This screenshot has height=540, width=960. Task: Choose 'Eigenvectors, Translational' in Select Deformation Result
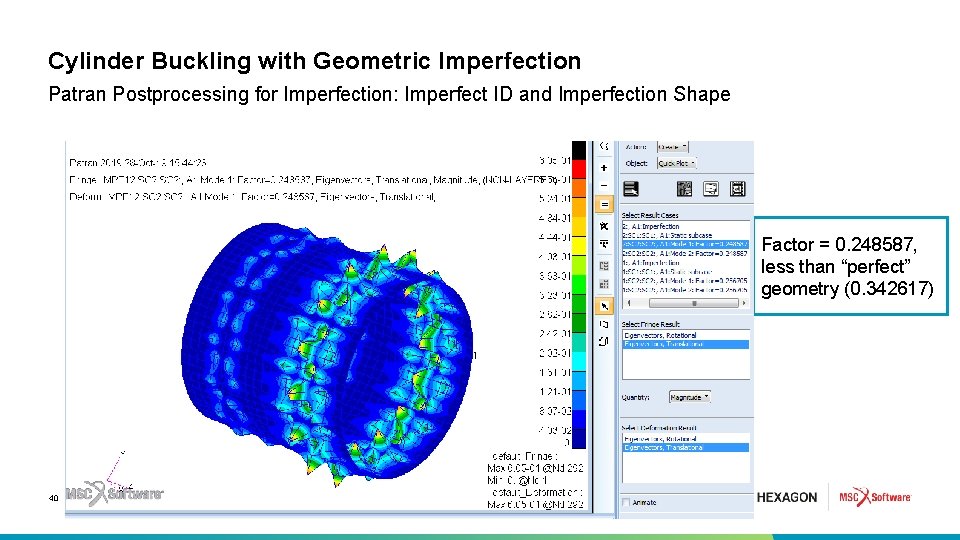click(x=685, y=448)
